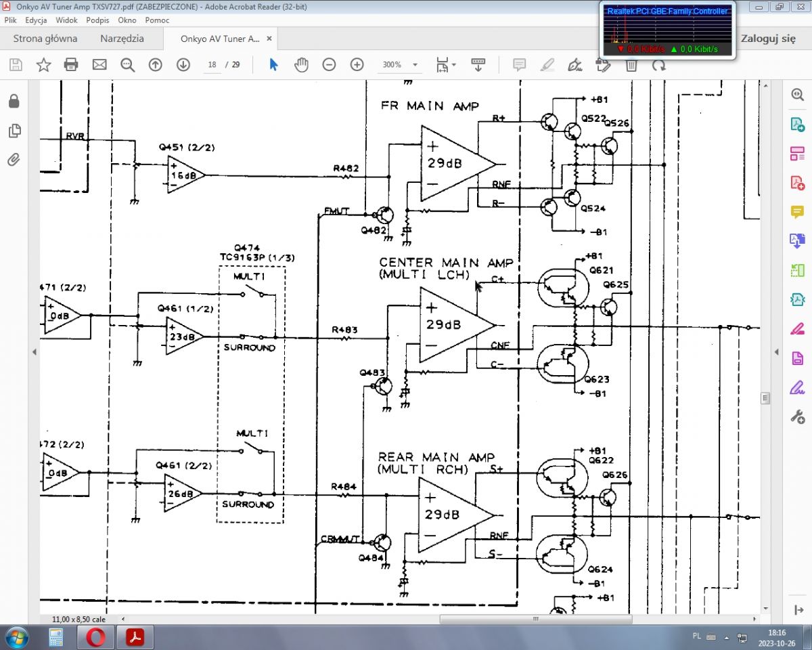Close the Onkyo AV Tuner document tab
Image resolution: width=812 pixels, height=650 pixels.
point(269,39)
